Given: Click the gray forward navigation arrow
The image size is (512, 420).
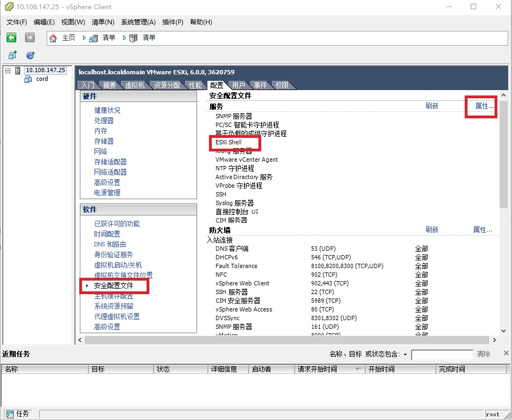Looking at the screenshot, I should (x=30, y=37).
